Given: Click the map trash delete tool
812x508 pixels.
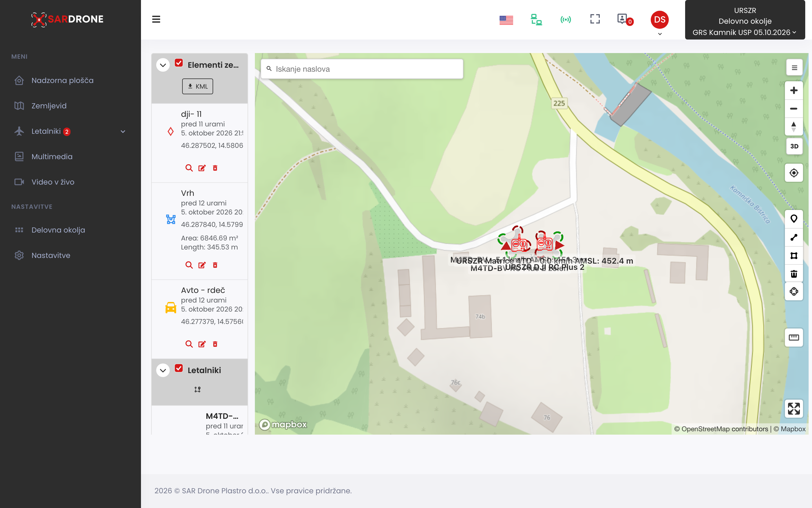Looking at the screenshot, I should [x=794, y=273].
